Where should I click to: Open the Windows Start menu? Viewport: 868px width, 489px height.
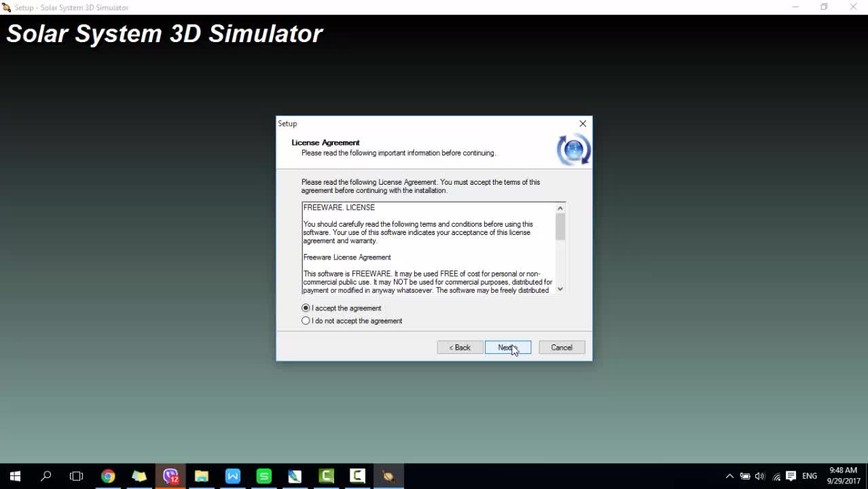(15, 476)
